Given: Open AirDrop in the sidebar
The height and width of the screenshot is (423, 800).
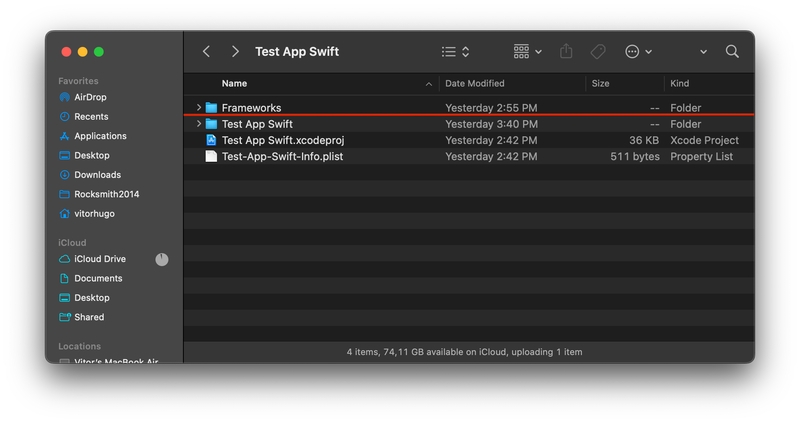Looking at the screenshot, I should pos(90,98).
